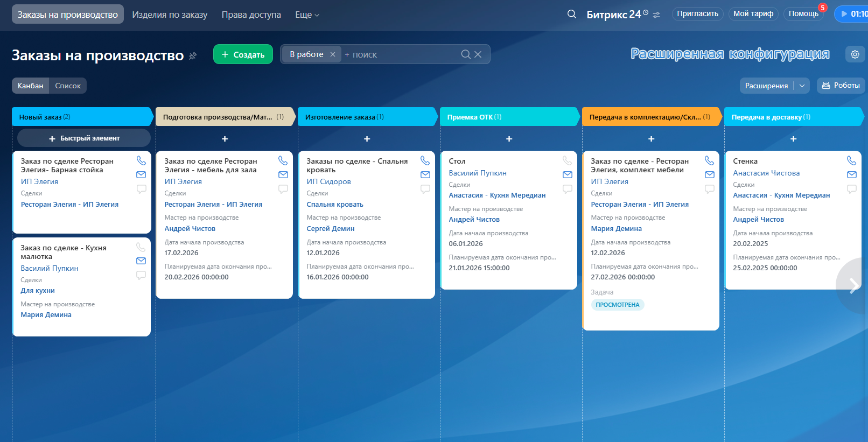Call from the 'Спальня кровать' order card
The image size is (868, 442).
425,160
